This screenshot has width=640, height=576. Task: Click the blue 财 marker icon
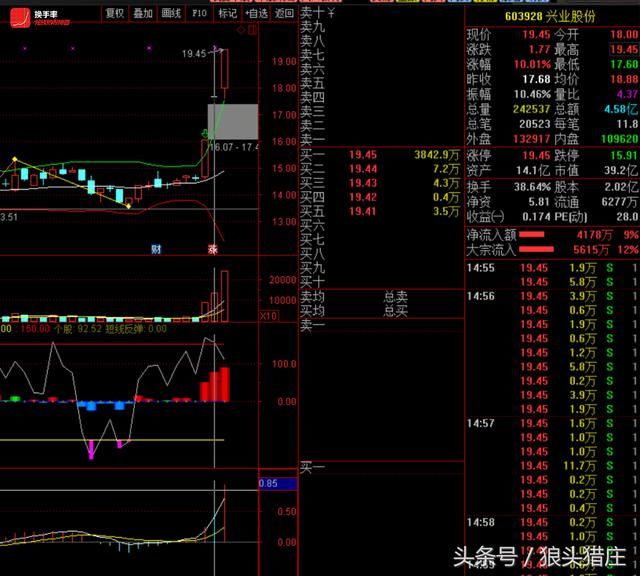156,248
